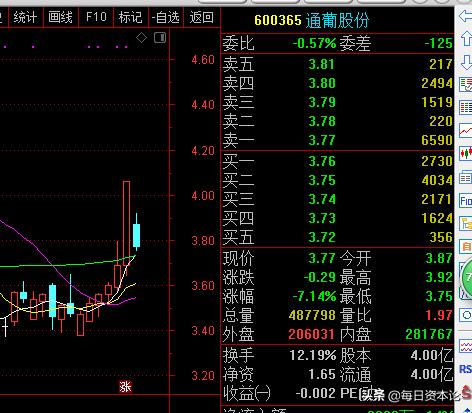Click the 3.60 price axis label
This screenshot has width=472, height=413.
[203, 286]
